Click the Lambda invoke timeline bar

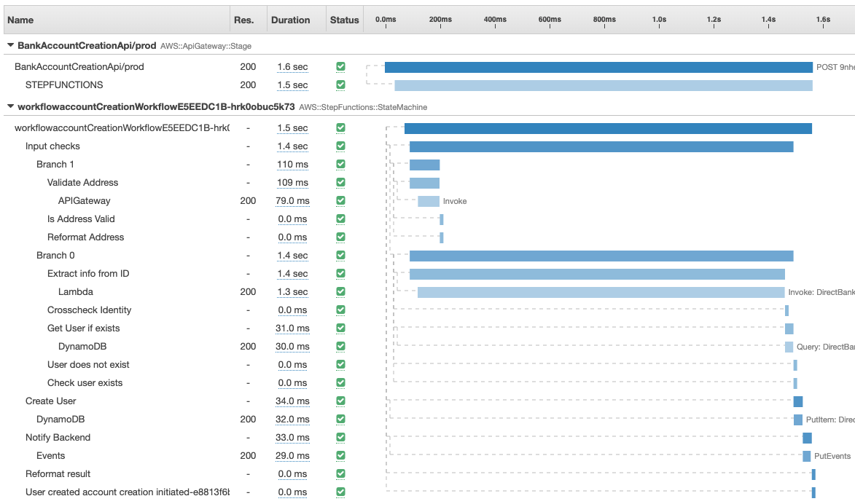(x=601, y=292)
